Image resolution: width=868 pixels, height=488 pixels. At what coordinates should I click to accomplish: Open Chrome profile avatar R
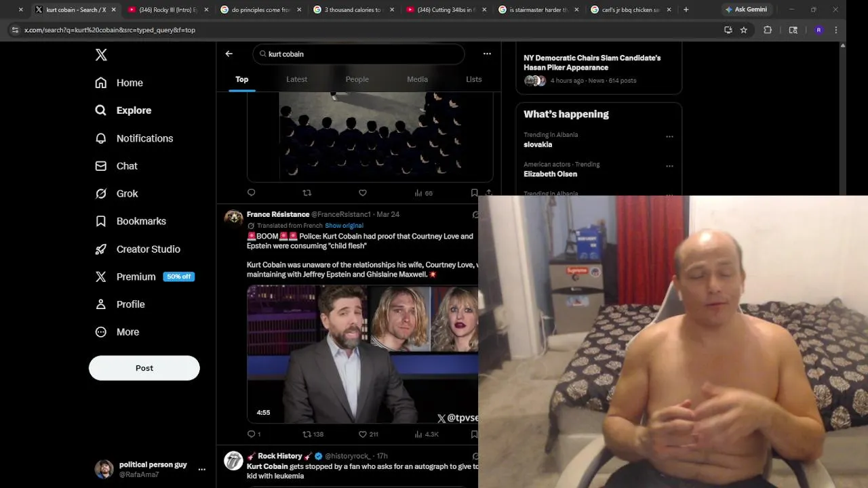pyautogui.click(x=818, y=30)
